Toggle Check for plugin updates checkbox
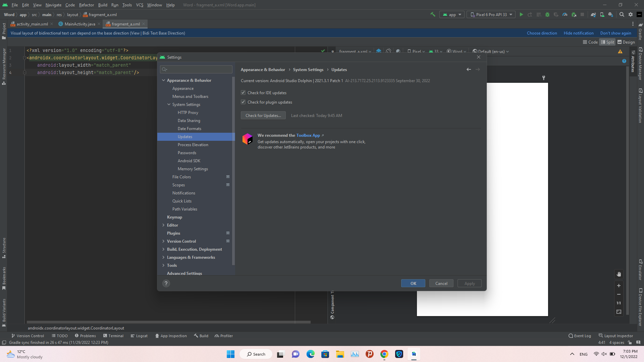This screenshot has height=362, width=644. [243, 102]
